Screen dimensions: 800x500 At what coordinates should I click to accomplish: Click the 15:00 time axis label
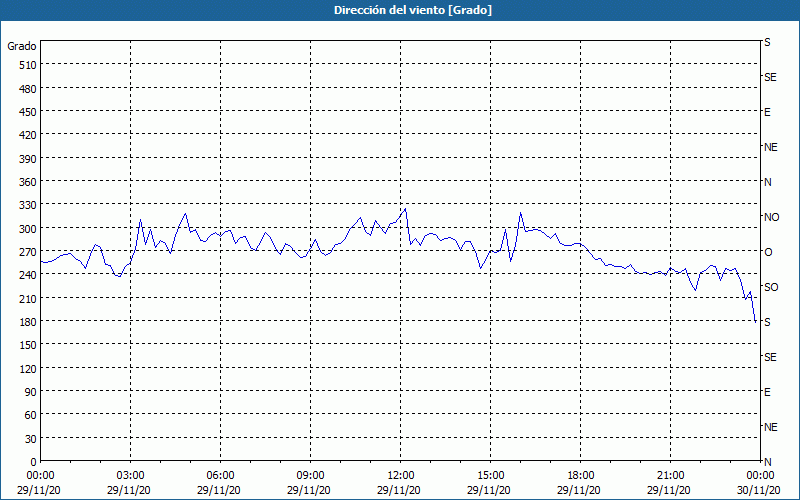pyautogui.click(x=490, y=476)
